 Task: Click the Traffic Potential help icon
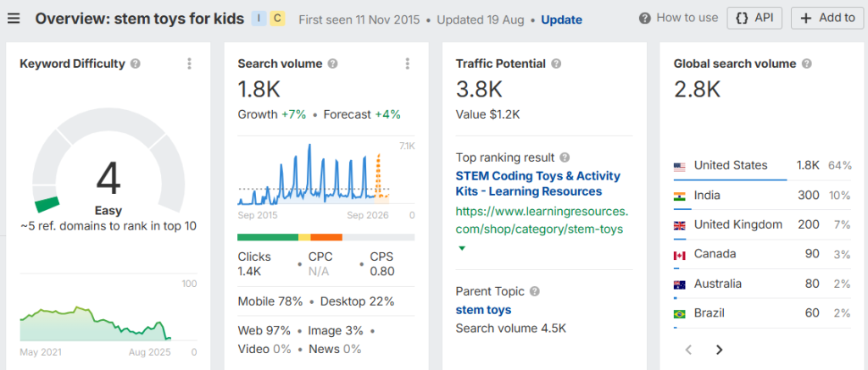point(555,64)
